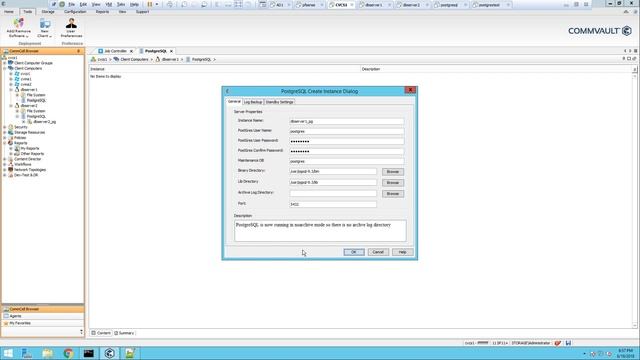Click the empty Archive Log Directory field

click(333, 193)
